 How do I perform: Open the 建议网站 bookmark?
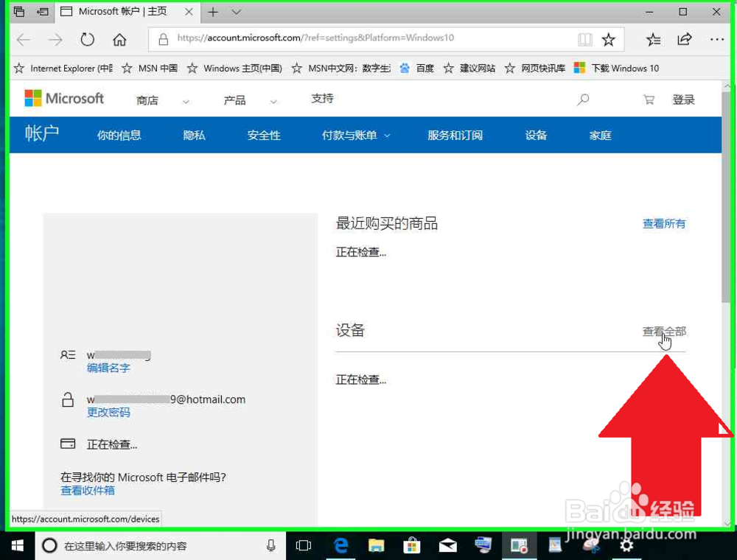click(469, 69)
